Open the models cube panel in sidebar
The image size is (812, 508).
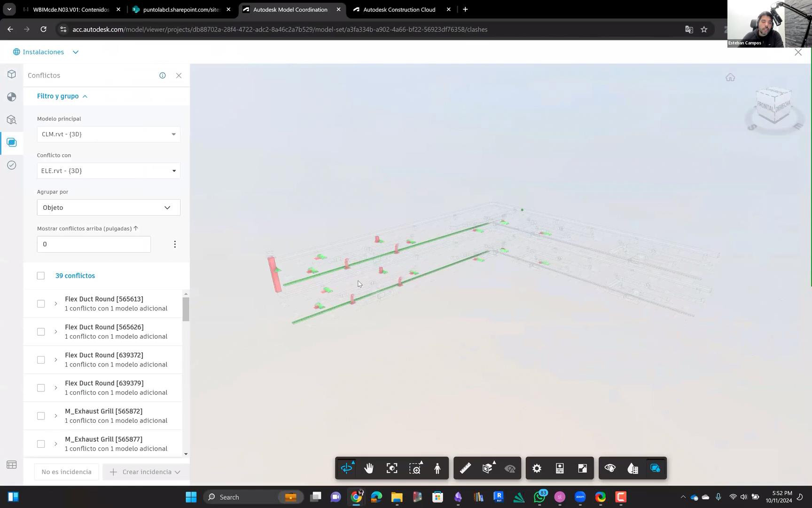pos(12,74)
